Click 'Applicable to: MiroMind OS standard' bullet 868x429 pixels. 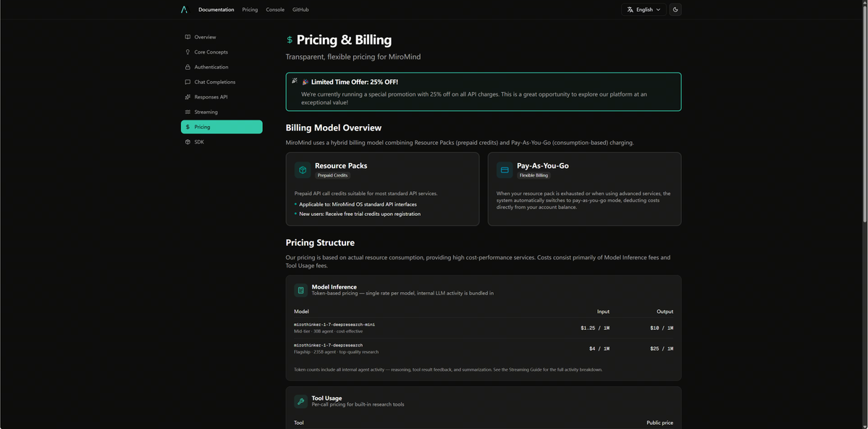pyautogui.click(x=358, y=204)
